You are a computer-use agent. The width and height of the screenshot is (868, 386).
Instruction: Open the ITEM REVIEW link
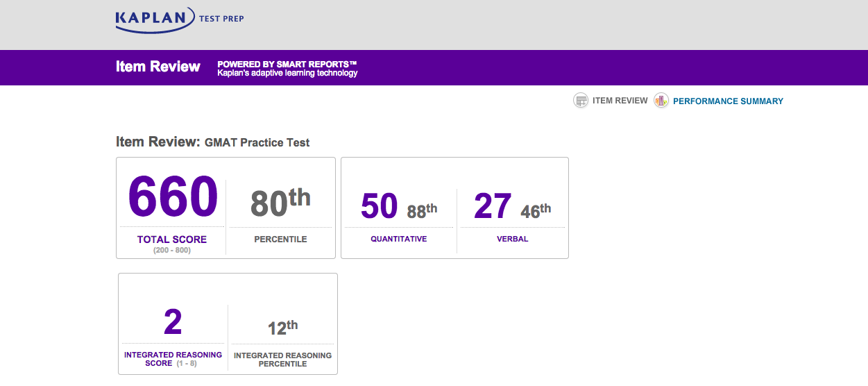point(620,101)
